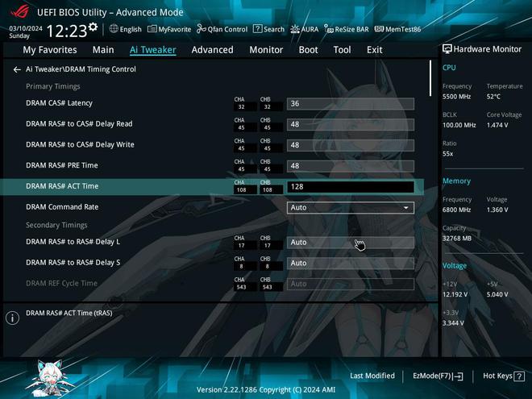
Task: Select the DRAM Command Rate label
Action: tap(62, 207)
